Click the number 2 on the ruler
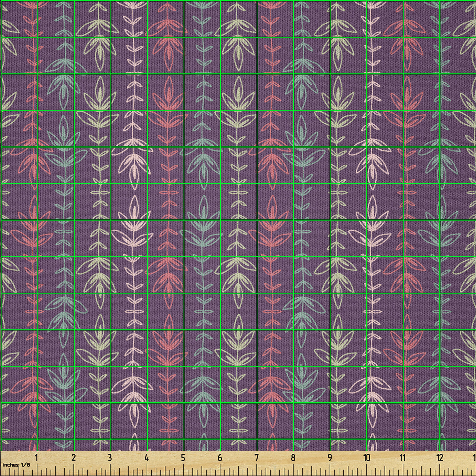476x476 pixels. point(73,458)
